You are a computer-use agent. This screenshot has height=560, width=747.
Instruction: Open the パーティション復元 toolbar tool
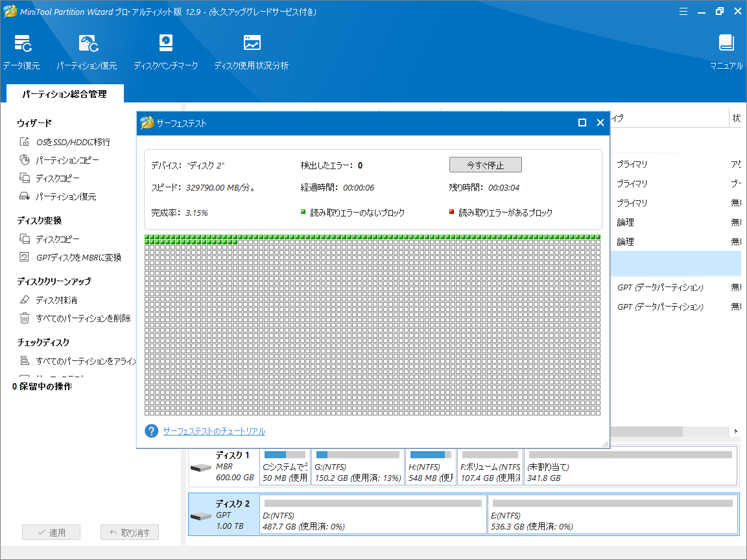click(87, 52)
